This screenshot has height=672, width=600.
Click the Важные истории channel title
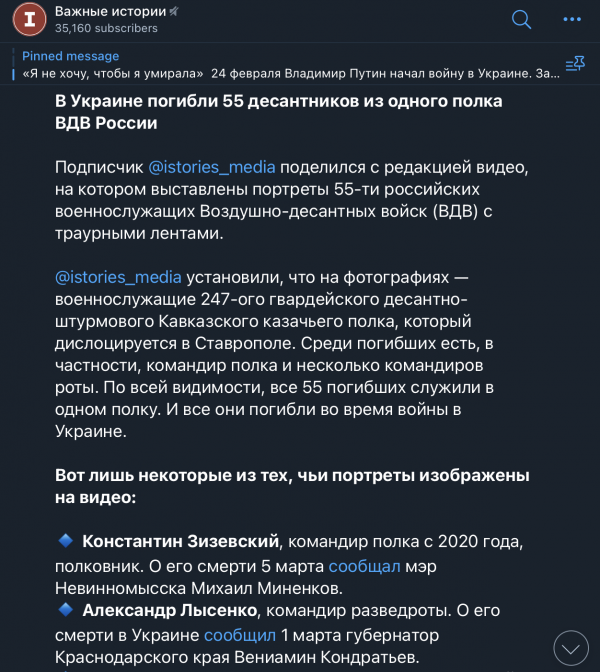click(x=111, y=12)
